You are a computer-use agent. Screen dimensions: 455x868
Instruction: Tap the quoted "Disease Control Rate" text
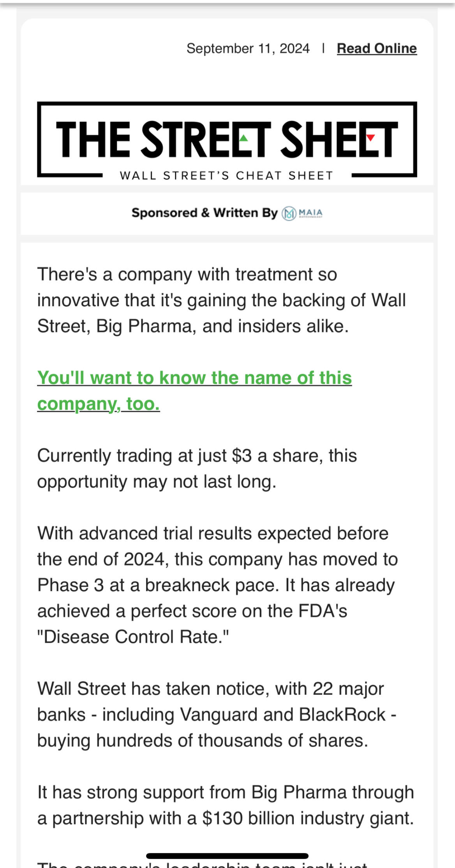point(133,637)
